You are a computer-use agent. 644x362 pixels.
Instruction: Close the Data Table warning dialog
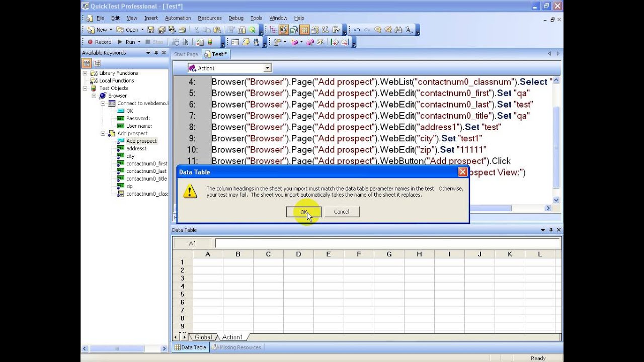click(462, 172)
